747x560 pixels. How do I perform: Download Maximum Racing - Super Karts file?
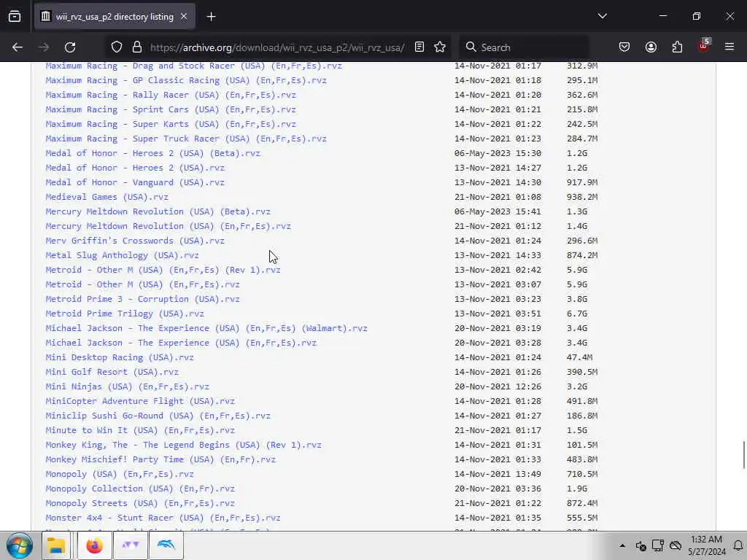click(x=171, y=124)
